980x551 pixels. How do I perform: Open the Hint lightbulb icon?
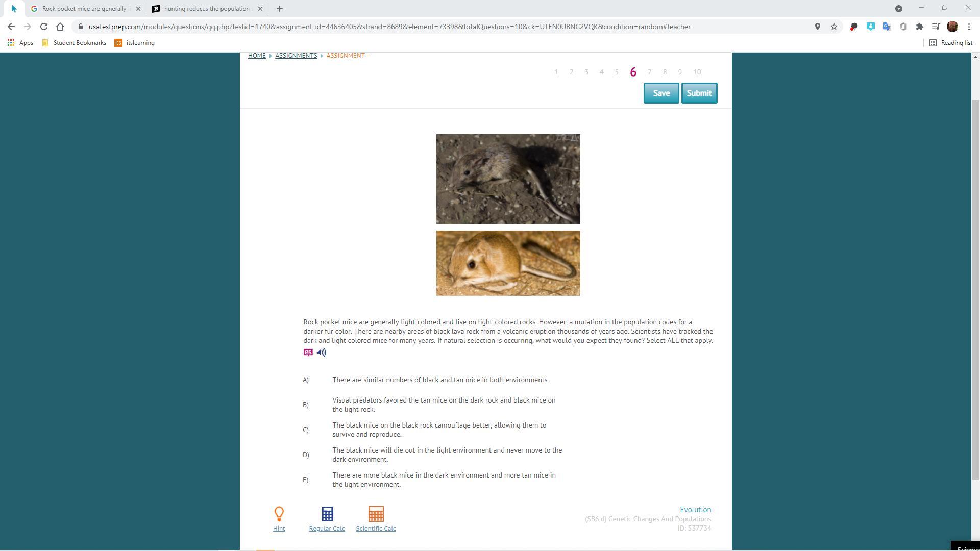point(279,514)
